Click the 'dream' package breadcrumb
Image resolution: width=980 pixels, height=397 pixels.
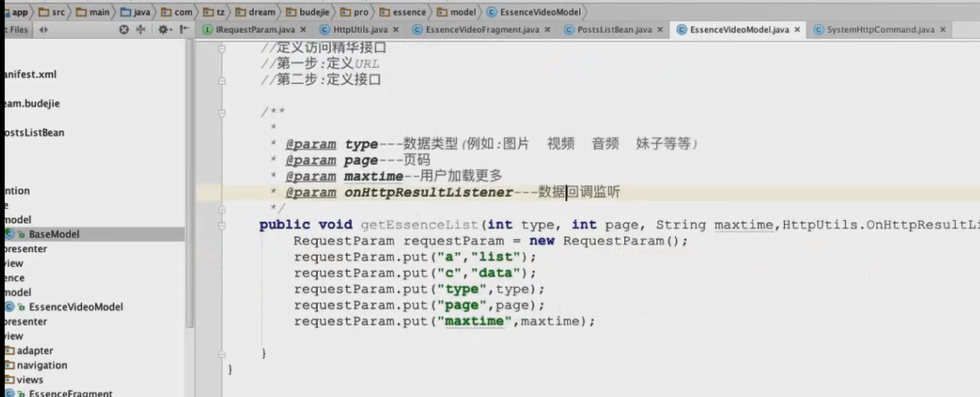256,11
